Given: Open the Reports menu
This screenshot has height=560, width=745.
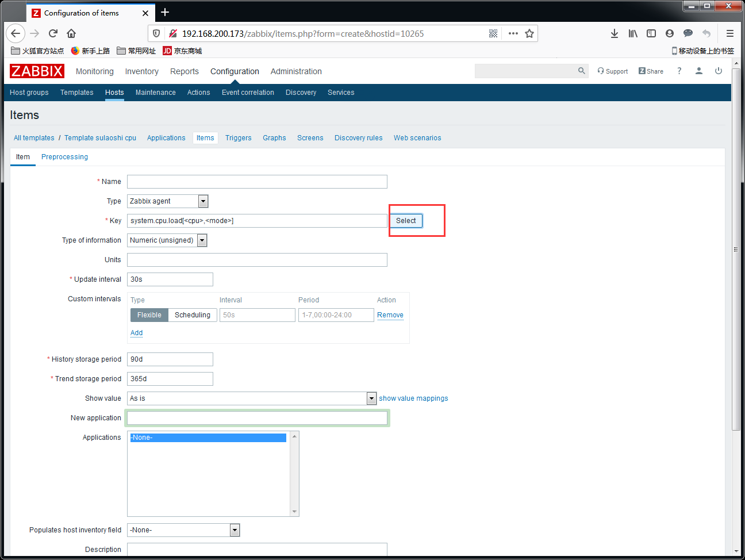Looking at the screenshot, I should pyautogui.click(x=185, y=71).
